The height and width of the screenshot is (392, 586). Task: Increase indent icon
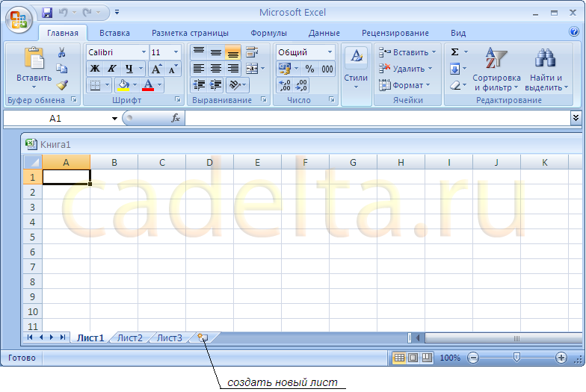tap(215, 85)
